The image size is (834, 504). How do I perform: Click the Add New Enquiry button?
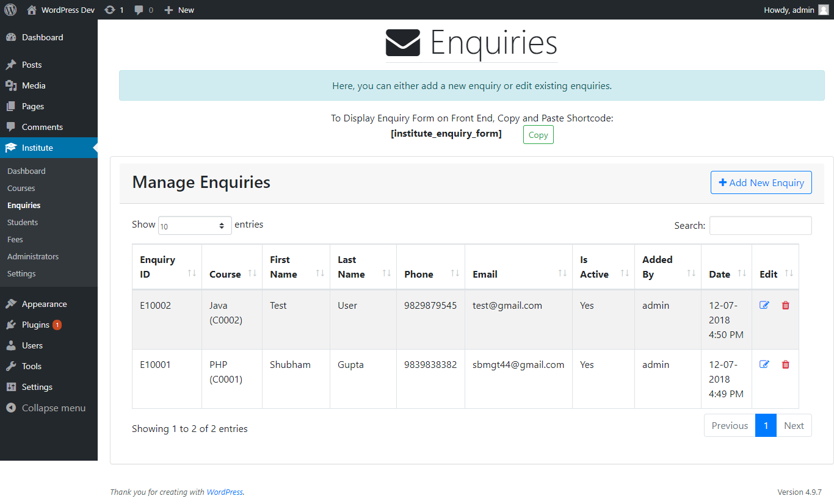coord(761,182)
